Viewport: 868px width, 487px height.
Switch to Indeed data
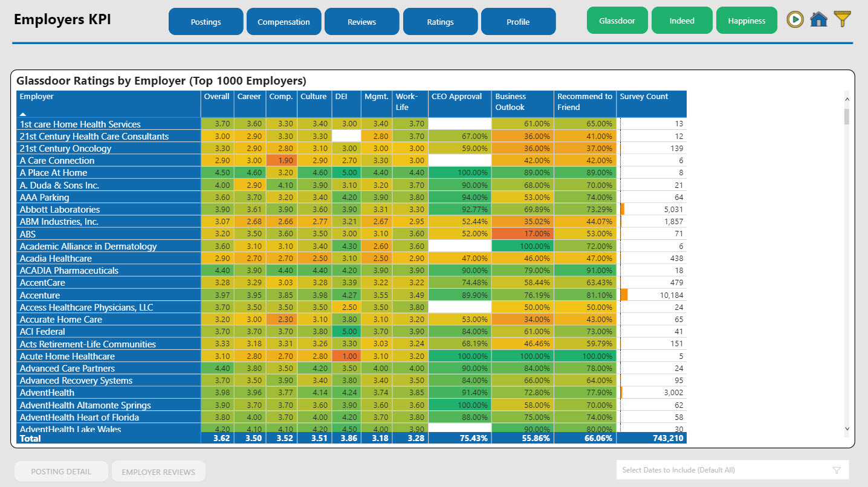pyautogui.click(x=682, y=19)
